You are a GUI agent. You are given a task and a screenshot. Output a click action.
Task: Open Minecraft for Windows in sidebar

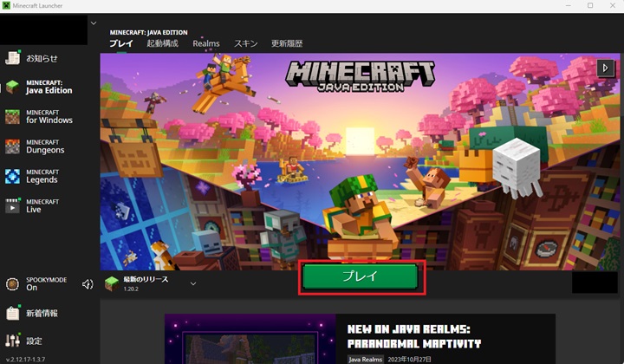tap(39, 116)
